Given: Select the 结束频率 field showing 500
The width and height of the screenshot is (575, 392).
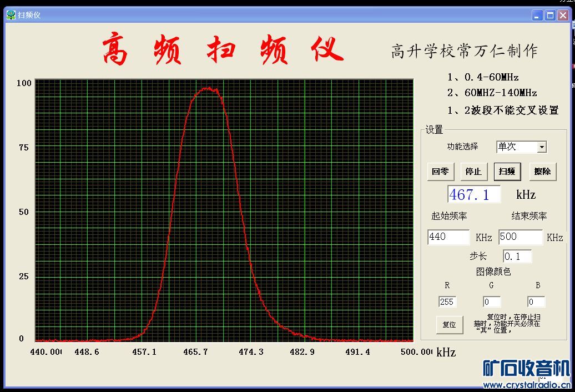Looking at the screenshot, I should pyautogui.click(x=520, y=237).
